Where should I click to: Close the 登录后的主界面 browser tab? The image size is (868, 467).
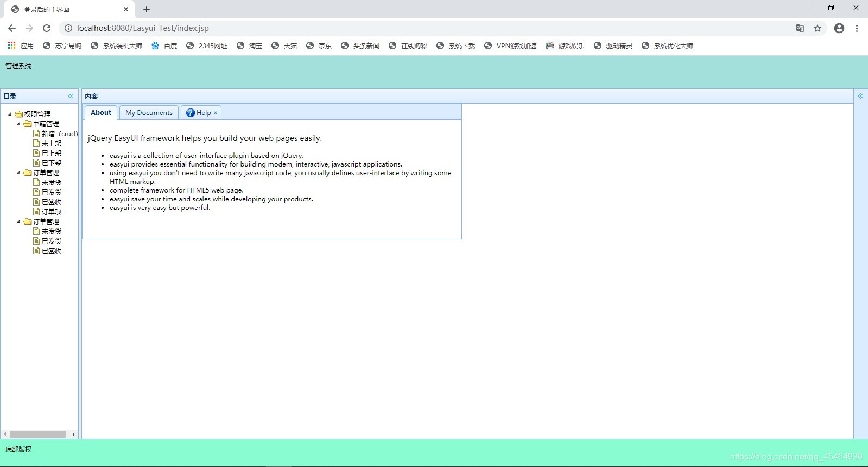(125, 9)
